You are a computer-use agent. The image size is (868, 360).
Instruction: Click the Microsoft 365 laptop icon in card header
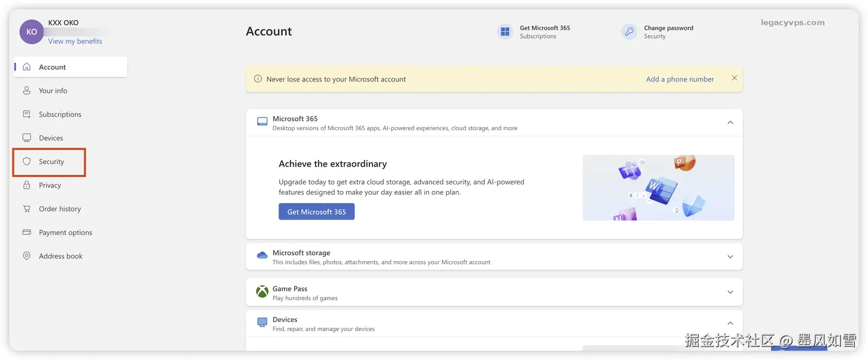tap(262, 122)
